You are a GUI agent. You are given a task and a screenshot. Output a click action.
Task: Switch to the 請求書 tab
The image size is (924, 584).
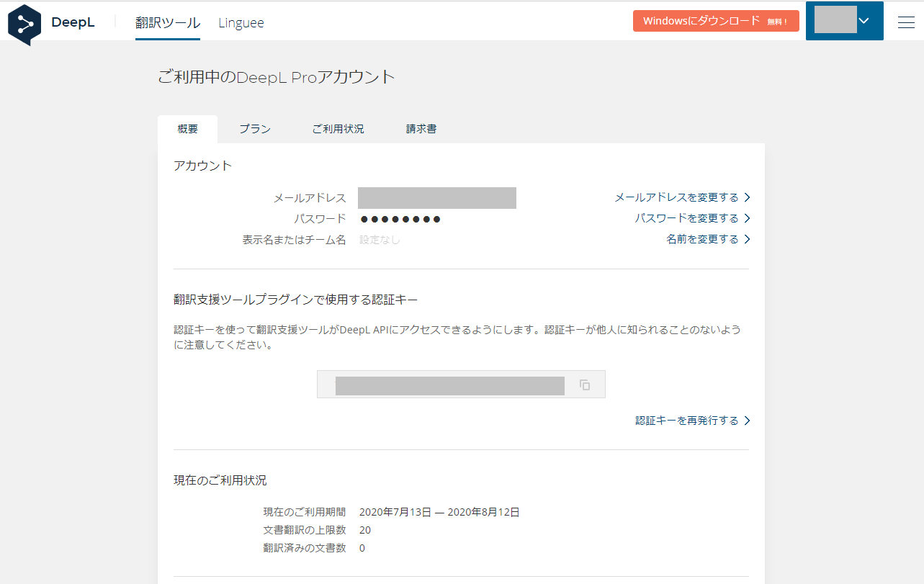pyautogui.click(x=421, y=128)
